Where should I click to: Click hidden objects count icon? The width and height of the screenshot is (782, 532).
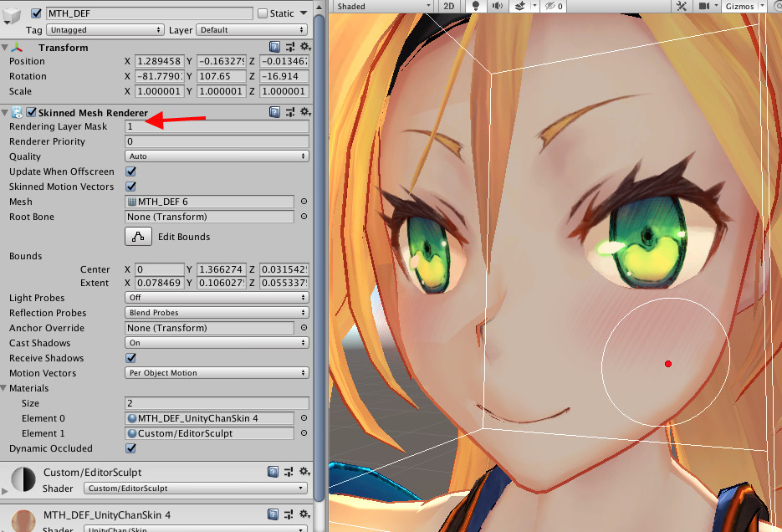tap(554, 6)
